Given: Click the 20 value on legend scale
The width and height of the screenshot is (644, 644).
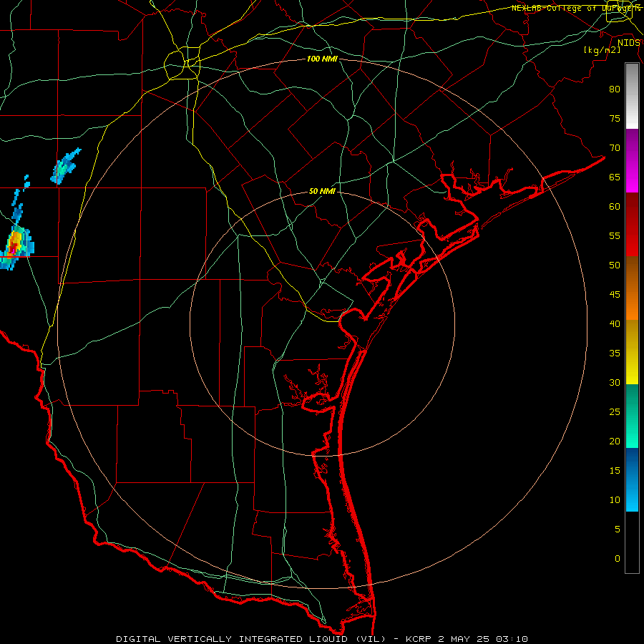Looking at the screenshot, I should pyautogui.click(x=615, y=441).
